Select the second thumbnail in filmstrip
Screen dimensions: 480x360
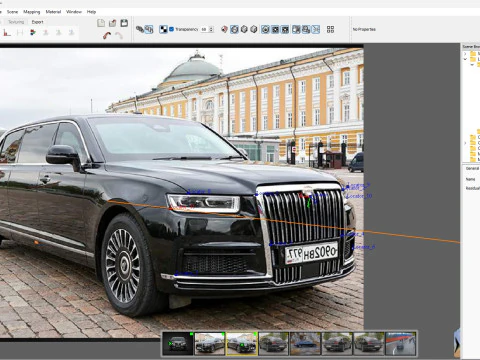[x=210, y=343]
